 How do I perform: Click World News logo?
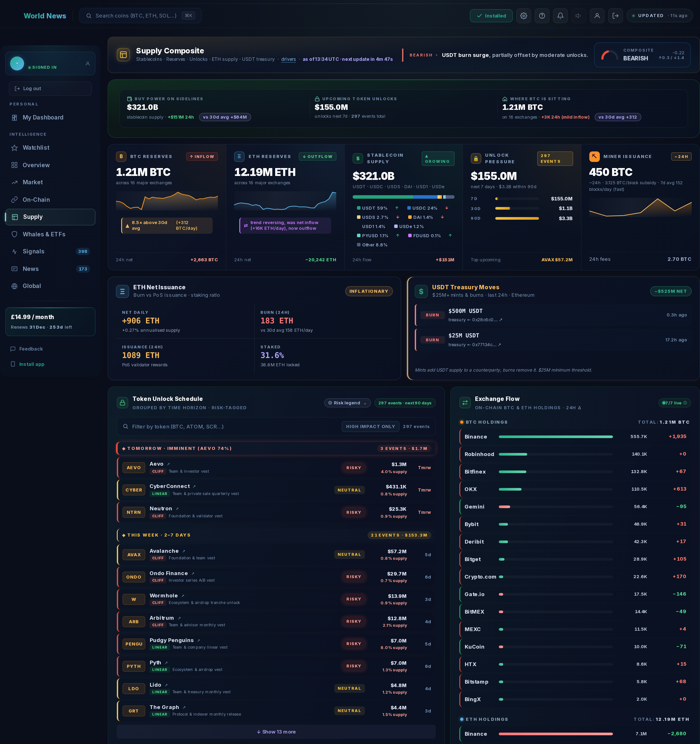click(45, 16)
